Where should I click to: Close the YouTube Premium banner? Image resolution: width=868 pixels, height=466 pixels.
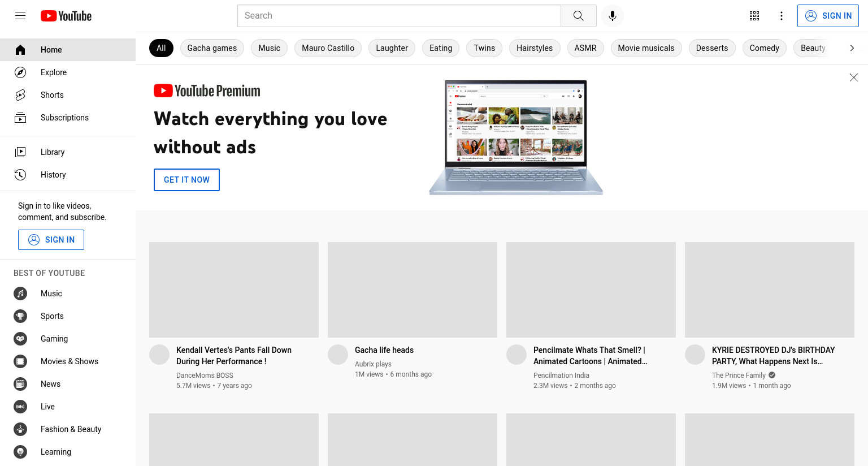pyautogui.click(x=854, y=77)
